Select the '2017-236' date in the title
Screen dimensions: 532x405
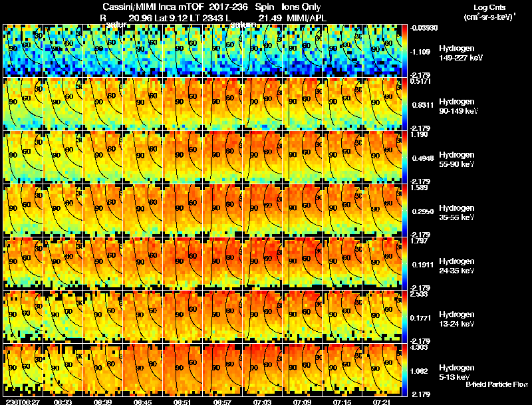227,7
